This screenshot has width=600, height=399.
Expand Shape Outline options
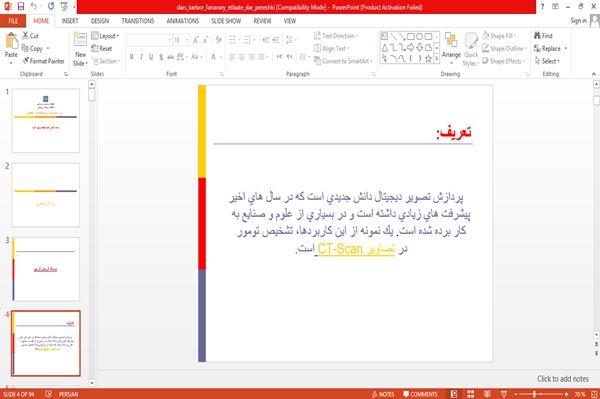pos(504,48)
